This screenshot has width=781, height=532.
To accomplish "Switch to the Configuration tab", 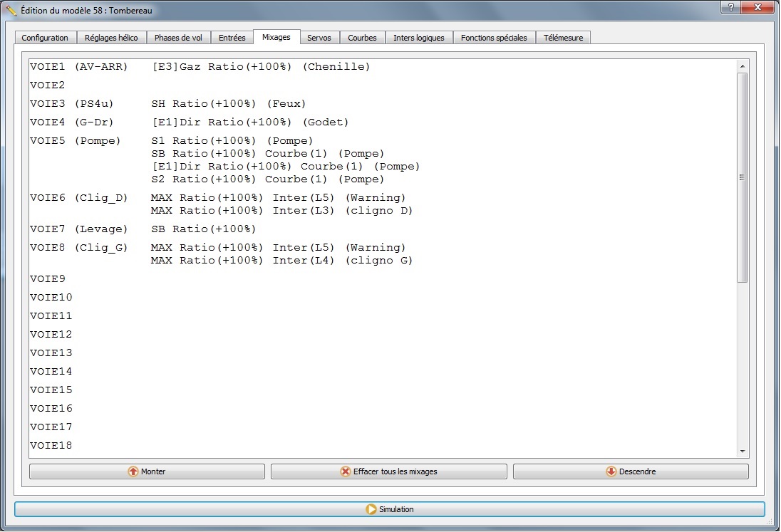I will [45, 38].
